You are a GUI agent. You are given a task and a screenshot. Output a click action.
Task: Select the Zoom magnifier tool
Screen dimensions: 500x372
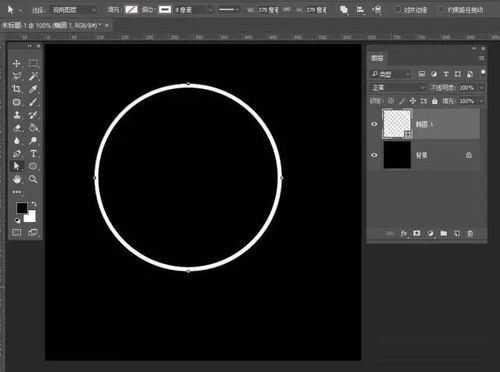click(x=33, y=179)
